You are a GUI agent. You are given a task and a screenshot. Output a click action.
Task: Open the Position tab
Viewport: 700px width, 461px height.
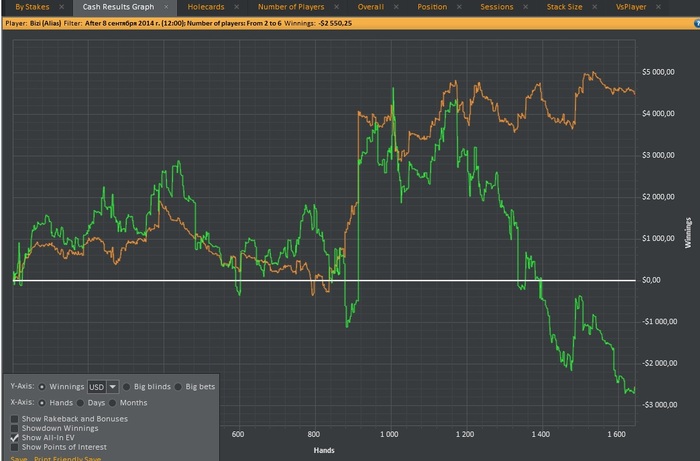pos(432,7)
